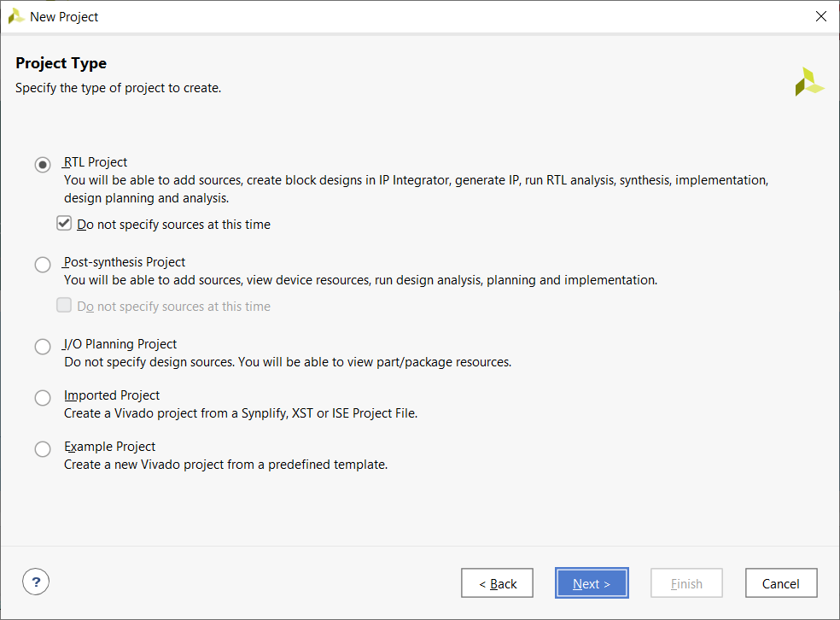Cancel the New Project wizard
The height and width of the screenshot is (620, 840).
click(781, 583)
